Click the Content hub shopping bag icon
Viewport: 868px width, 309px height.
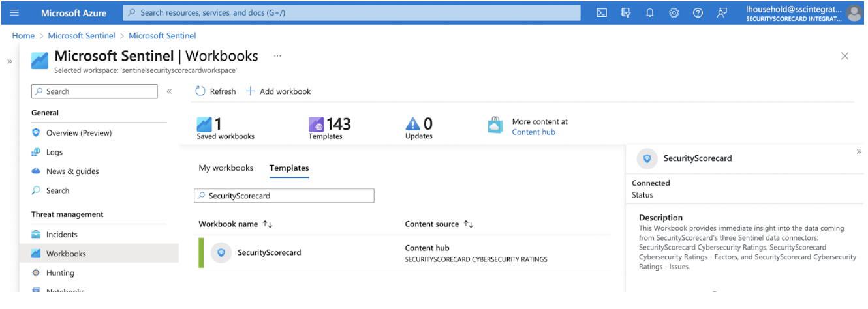pyautogui.click(x=495, y=125)
